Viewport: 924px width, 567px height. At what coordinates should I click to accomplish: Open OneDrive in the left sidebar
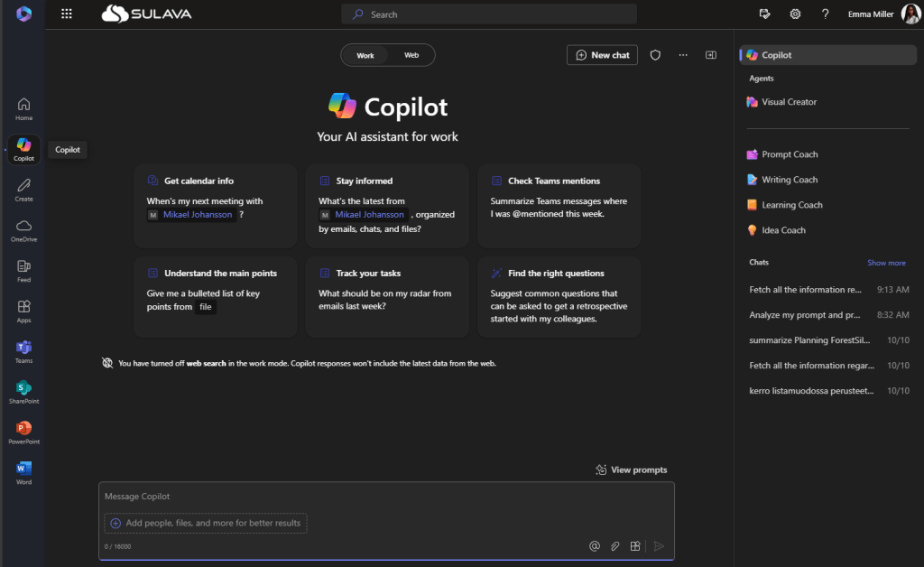23,230
